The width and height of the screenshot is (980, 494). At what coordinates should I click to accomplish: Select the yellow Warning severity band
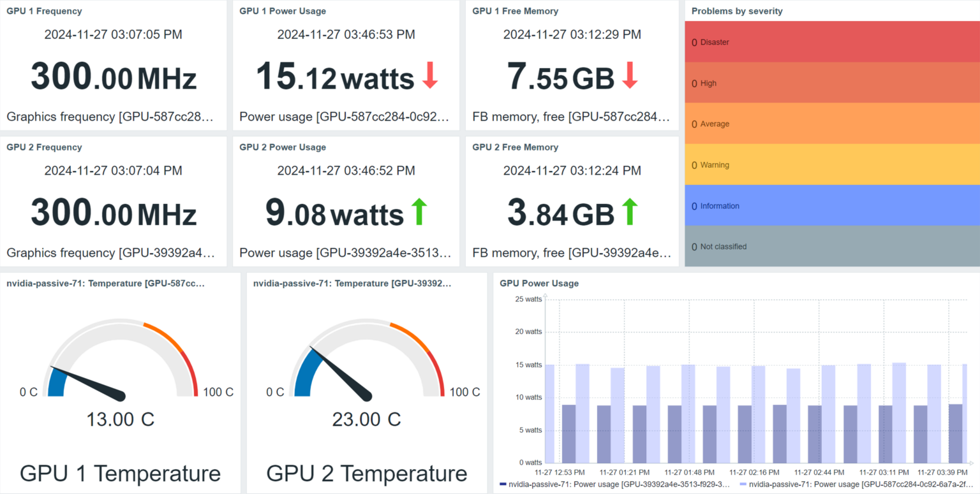tap(829, 164)
